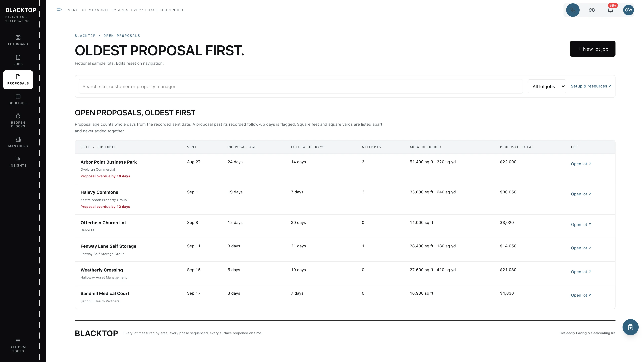Image resolution: width=644 pixels, height=362 pixels.
Task: Click 'Proposal overdue by 10 days' flag
Action: [105, 176]
